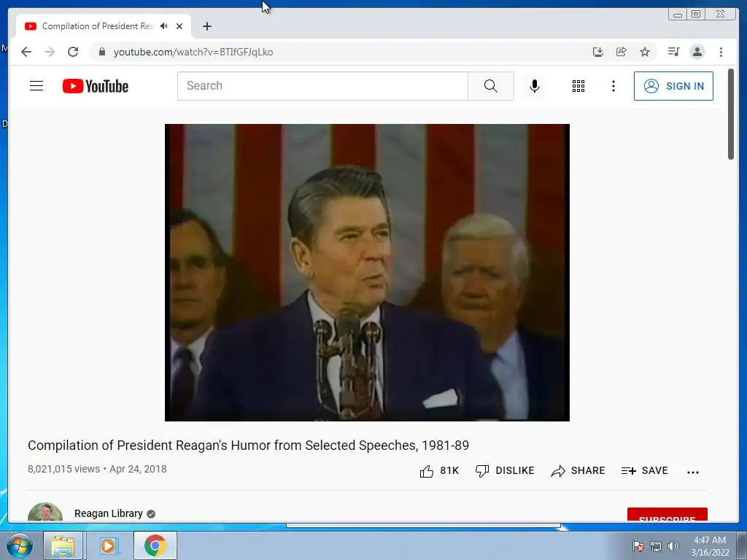Focus the YouTube Search field
Image resolution: width=747 pixels, height=560 pixels.
coord(322,86)
